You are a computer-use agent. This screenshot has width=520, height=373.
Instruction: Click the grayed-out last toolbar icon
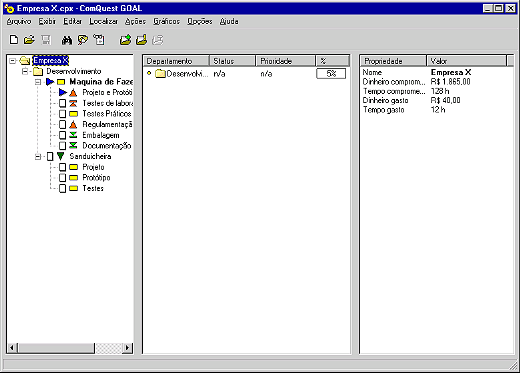(158, 40)
